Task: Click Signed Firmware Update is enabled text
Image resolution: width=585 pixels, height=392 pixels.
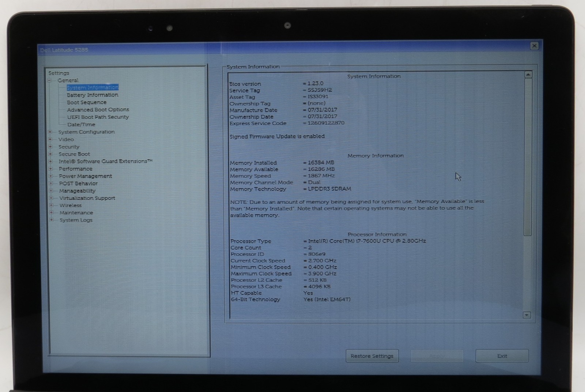Action: [277, 136]
